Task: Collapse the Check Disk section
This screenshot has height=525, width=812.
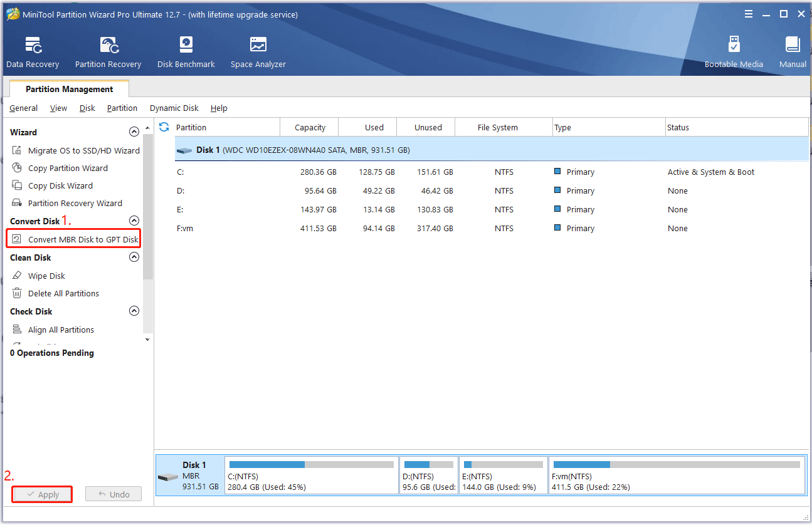Action: 134,311
